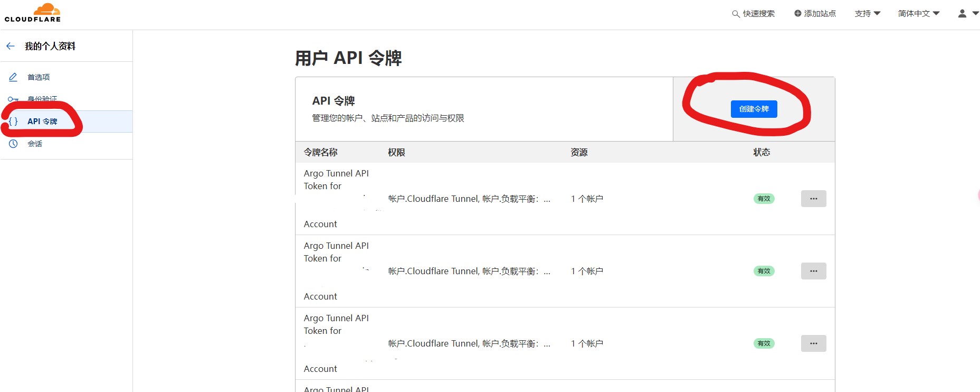980x392 pixels.
Task: Open the ellipsis menu of second token row
Action: 813,271
